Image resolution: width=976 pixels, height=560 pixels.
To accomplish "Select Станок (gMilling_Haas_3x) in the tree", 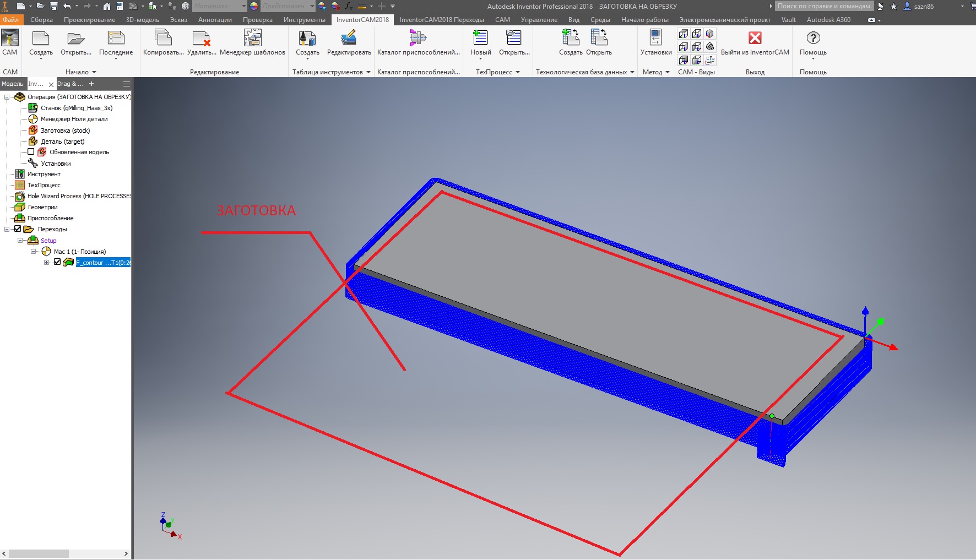I will coord(77,108).
